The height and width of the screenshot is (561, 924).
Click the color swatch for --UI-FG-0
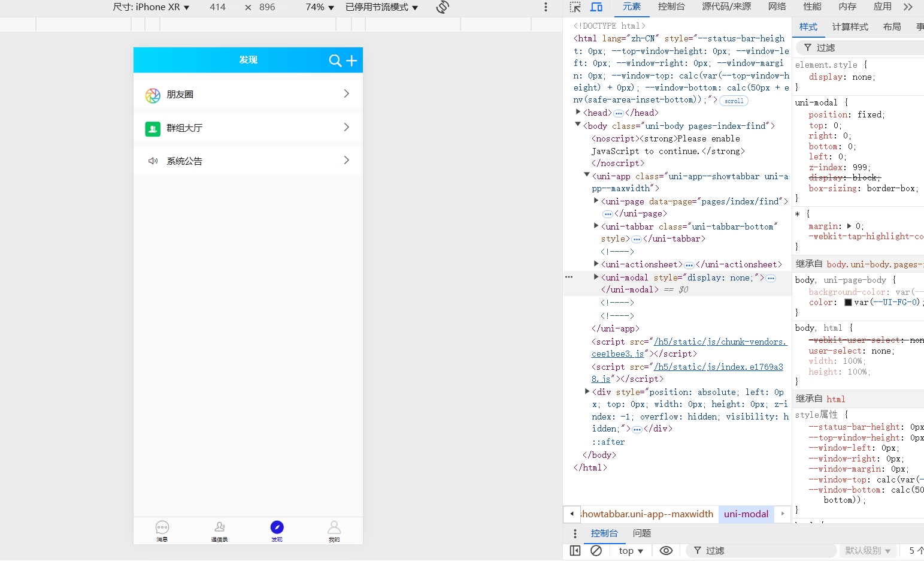click(848, 302)
